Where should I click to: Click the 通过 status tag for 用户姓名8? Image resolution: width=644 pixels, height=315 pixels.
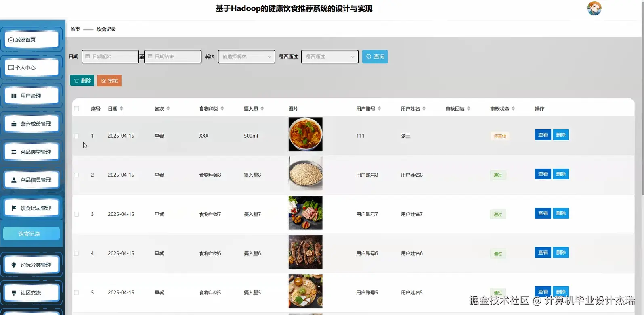498,175
